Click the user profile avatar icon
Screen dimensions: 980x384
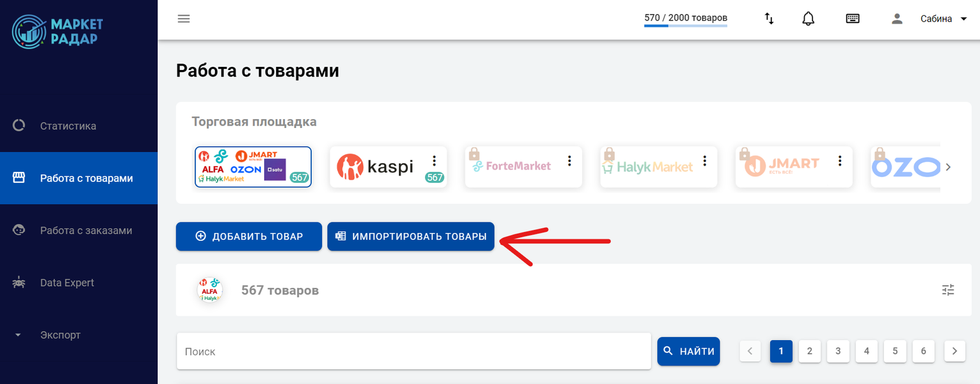[897, 18]
